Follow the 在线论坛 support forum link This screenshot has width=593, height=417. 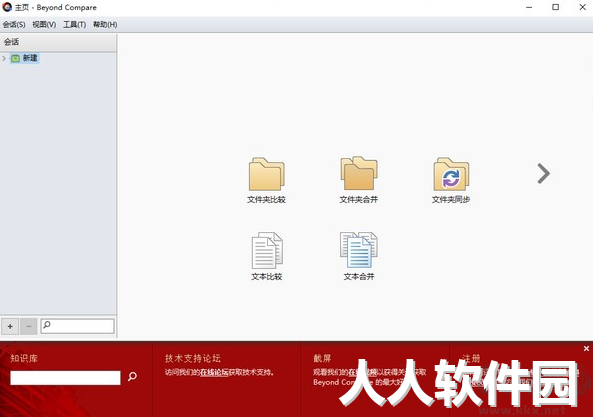pyautogui.click(x=214, y=372)
